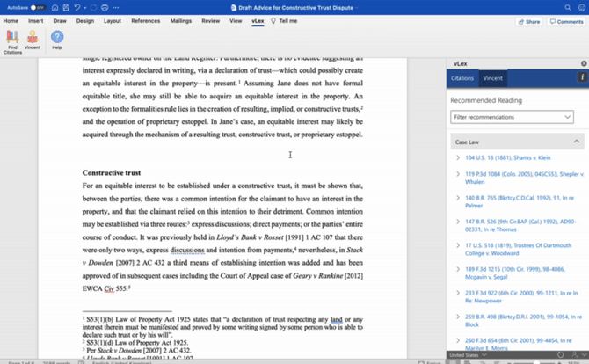Click the Search magnifier icon
This screenshot has height=364, width=589.
tap(568, 8)
